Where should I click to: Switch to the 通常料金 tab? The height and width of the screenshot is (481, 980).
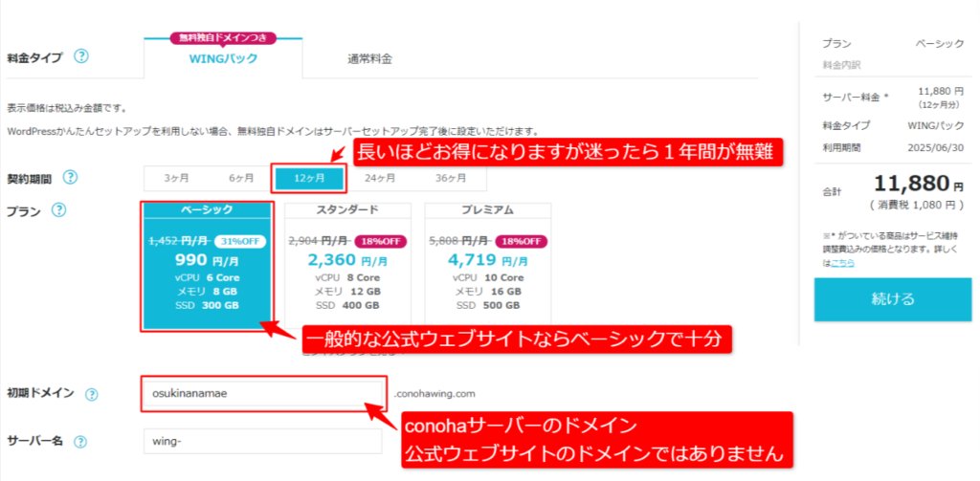370,59
